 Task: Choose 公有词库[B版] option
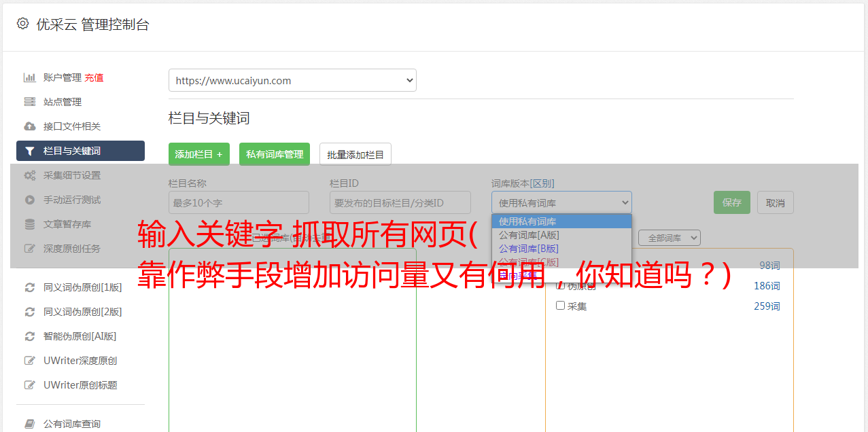pyautogui.click(x=561, y=249)
